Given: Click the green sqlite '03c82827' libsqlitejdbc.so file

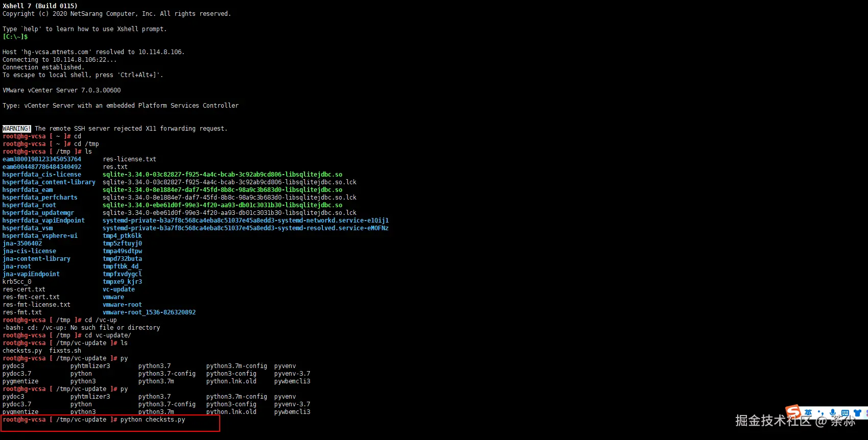Looking at the screenshot, I should (222, 175).
